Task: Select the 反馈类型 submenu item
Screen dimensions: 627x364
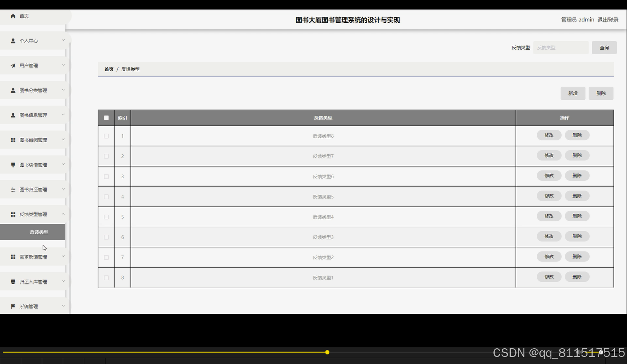Action: point(33,232)
